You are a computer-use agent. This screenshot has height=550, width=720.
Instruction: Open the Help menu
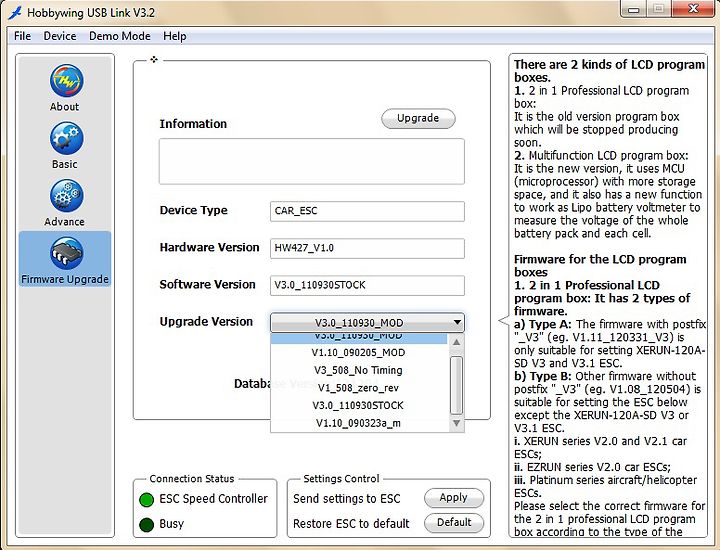tap(174, 36)
